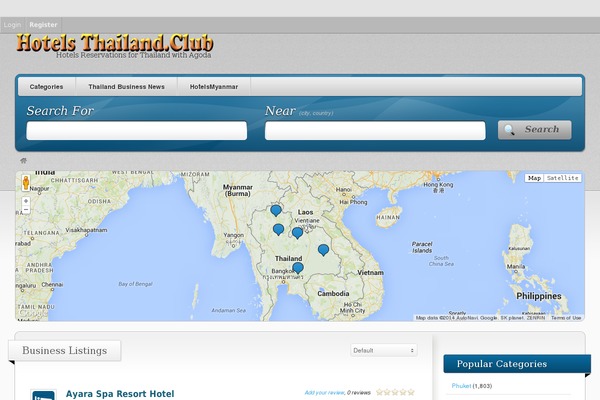Open the Categories menu
This screenshot has width=600, height=400.
click(x=46, y=87)
